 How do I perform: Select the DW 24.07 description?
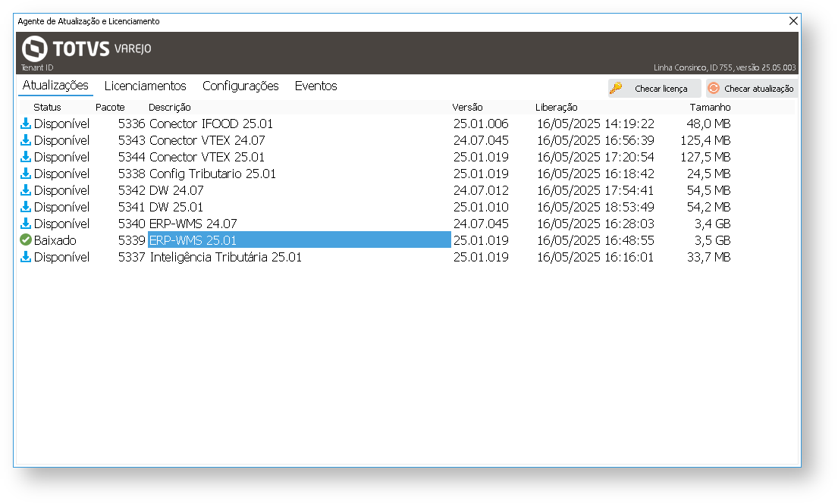click(x=177, y=190)
